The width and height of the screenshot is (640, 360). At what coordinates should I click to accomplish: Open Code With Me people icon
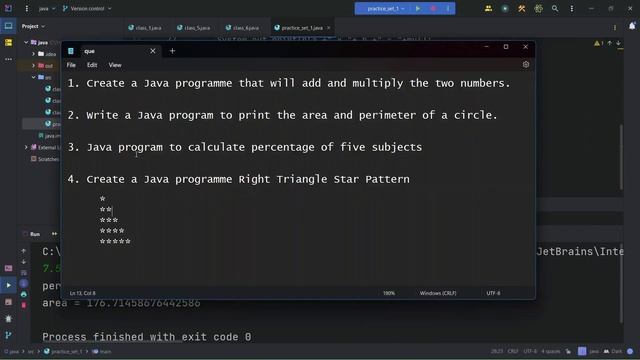(488, 8)
